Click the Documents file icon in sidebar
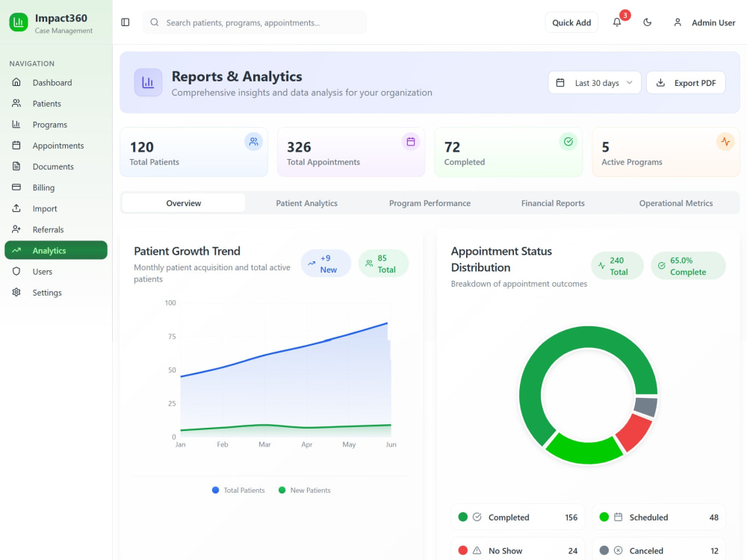Viewport: 747px width, 560px height. [16, 166]
